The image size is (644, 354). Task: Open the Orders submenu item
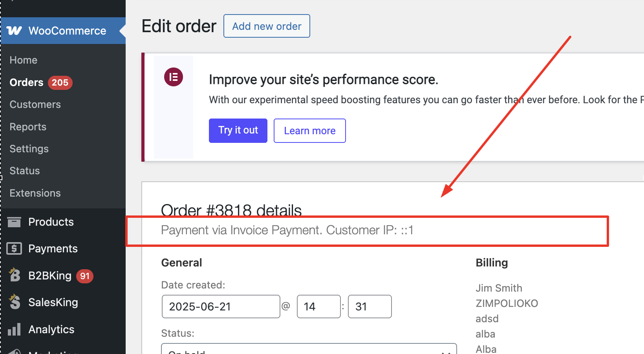[x=26, y=82]
